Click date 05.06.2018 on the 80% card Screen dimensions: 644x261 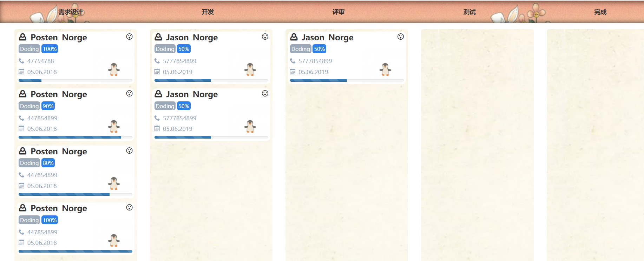tap(42, 186)
